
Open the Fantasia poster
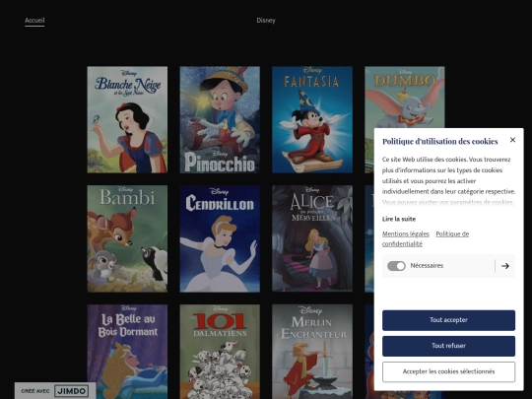tap(312, 120)
